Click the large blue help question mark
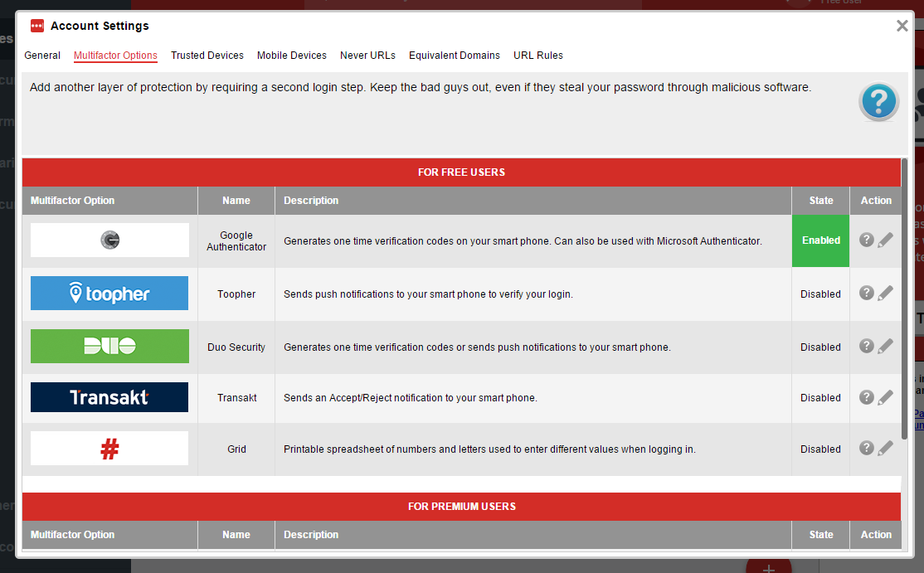Image resolution: width=924 pixels, height=573 pixels. [878, 102]
